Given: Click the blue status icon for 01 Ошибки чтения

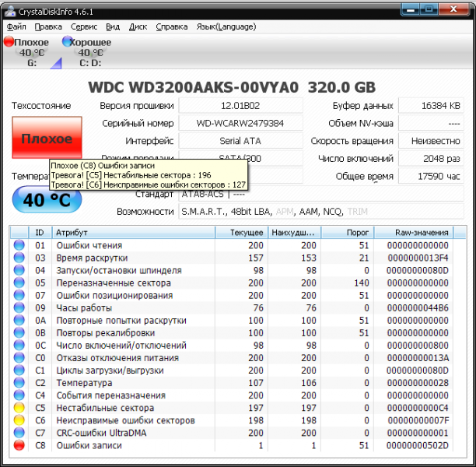Looking at the screenshot, I should click(19, 245).
